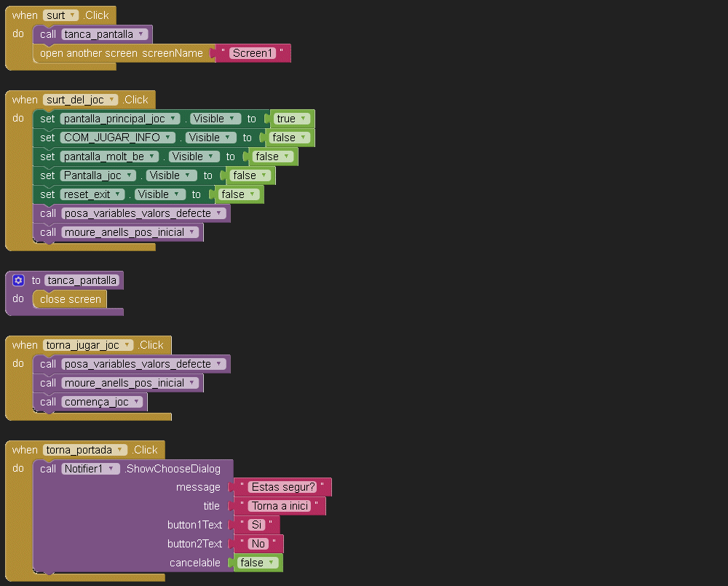728x586 pixels.
Task: Edit the 'Torna a inici' title text
Action: tap(280, 506)
